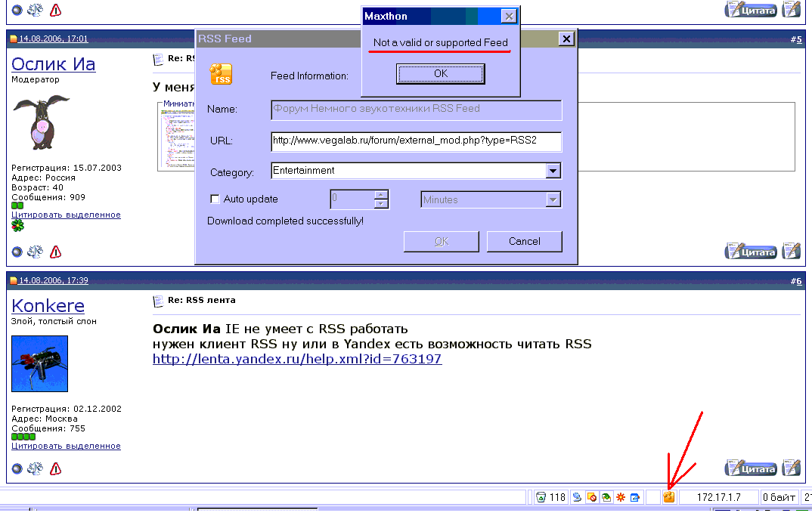
Task: Click the "Not a valid or supported Feed" message
Action: click(441, 43)
